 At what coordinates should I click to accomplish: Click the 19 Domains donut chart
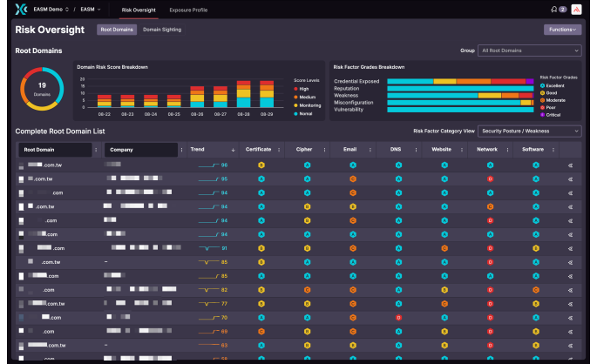[x=41, y=88]
